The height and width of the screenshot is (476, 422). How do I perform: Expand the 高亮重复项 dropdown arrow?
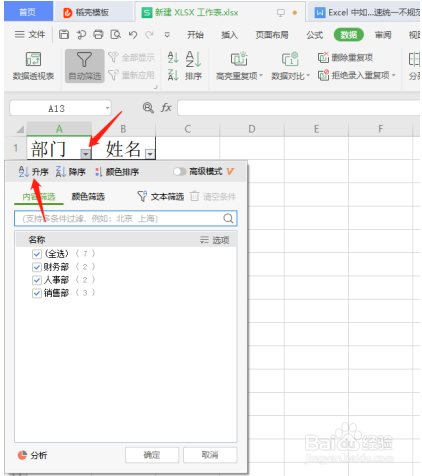pos(261,75)
